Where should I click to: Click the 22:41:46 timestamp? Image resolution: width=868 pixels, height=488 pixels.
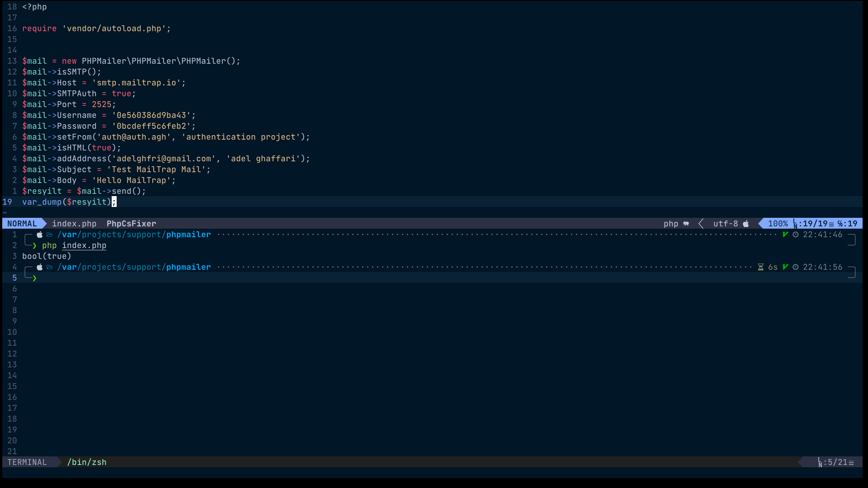click(823, 235)
